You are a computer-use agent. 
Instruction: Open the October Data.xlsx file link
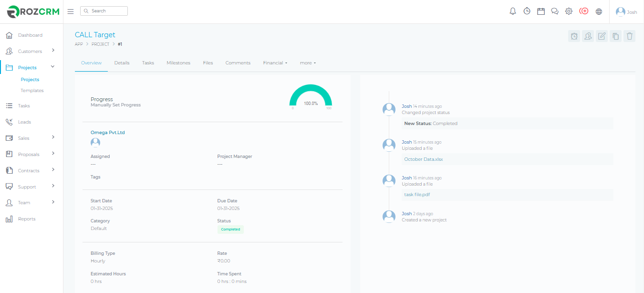(x=424, y=159)
